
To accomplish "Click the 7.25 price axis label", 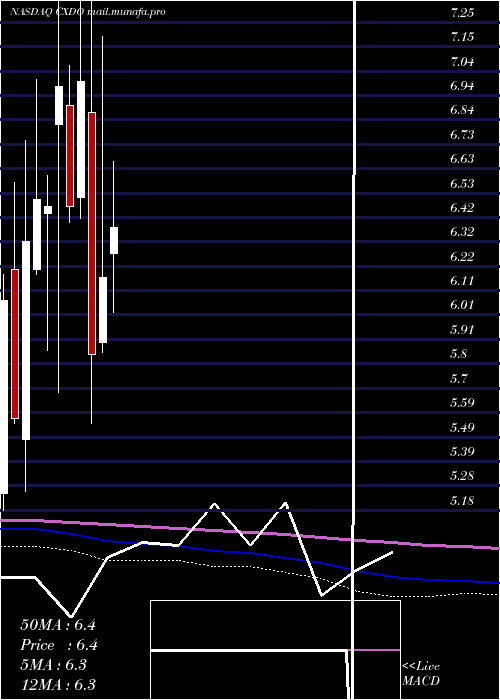I will (x=462, y=13).
